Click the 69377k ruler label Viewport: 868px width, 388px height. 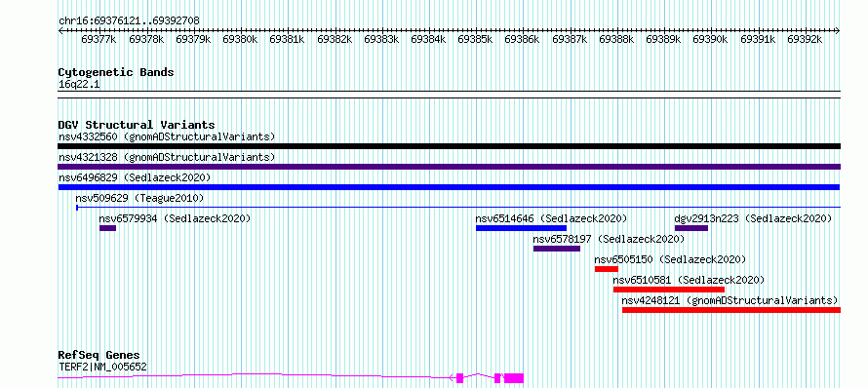[99, 40]
